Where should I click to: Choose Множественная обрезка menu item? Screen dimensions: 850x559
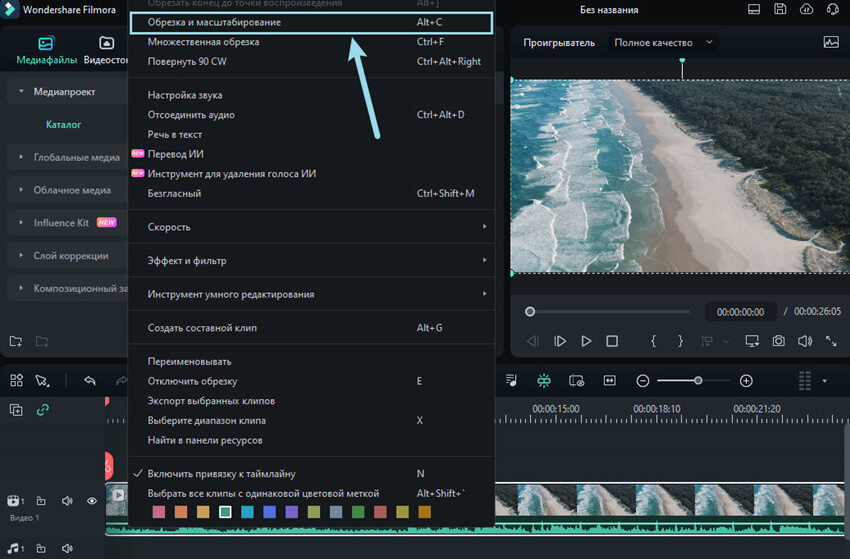[x=311, y=42]
